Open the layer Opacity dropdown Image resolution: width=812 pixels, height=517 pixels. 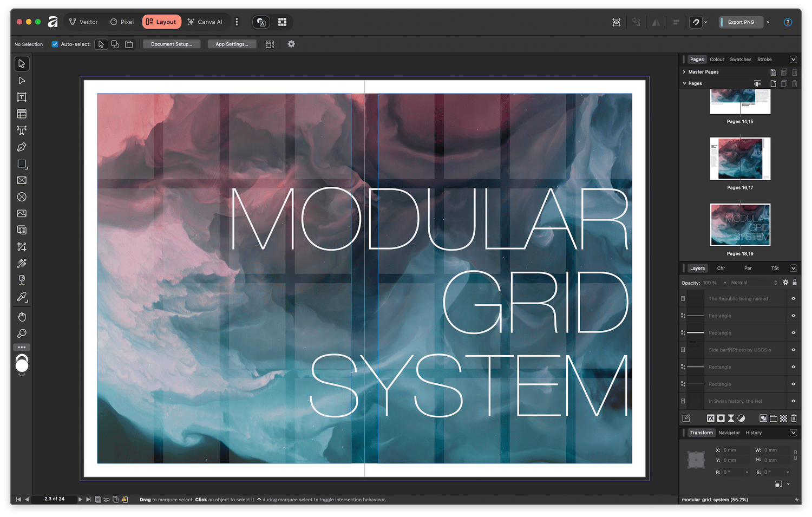pos(725,283)
